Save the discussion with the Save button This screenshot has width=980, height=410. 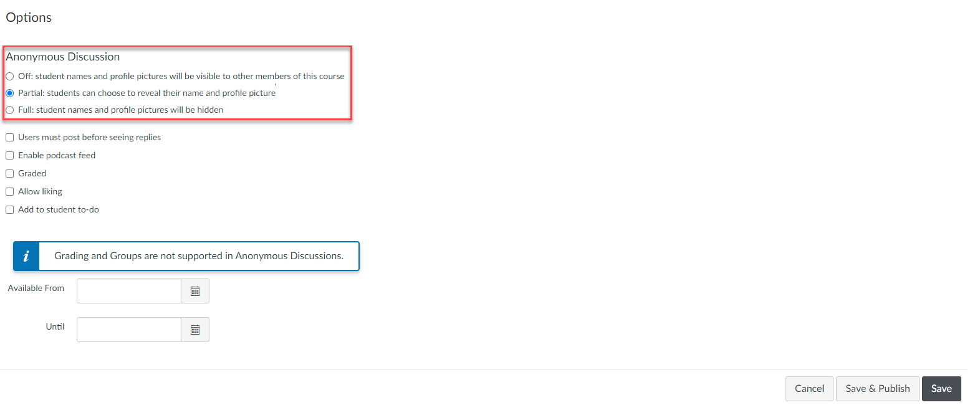pyautogui.click(x=941, y=389)
